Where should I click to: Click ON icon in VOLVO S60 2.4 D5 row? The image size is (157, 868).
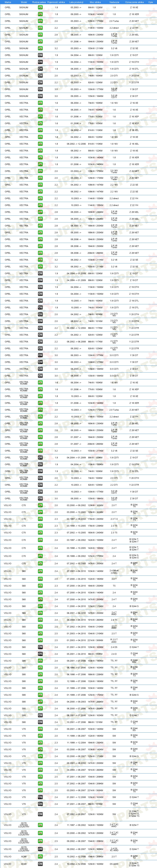(40, 647)
